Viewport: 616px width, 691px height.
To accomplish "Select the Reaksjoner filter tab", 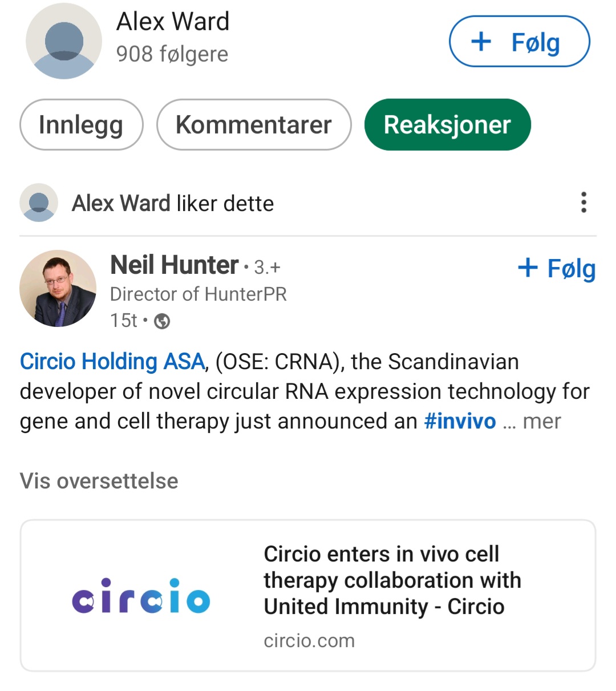I will pyautogui.click(x=447, y=125).
